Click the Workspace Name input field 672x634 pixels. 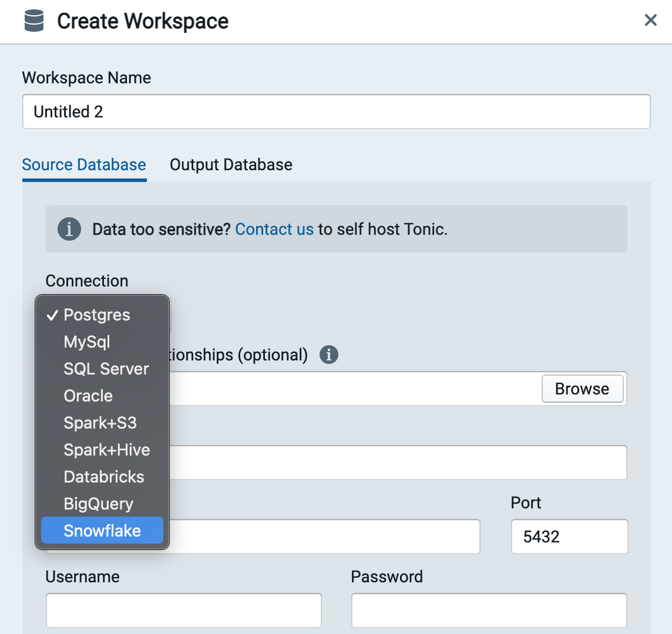tap(337, 112)
